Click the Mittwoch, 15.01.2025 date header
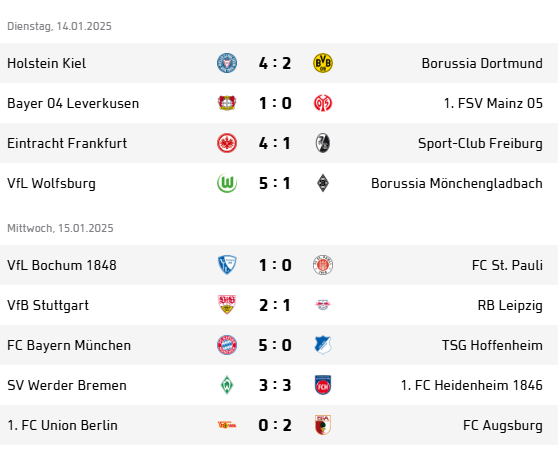This screenshot has width=558, height=455. pos(60,228)
